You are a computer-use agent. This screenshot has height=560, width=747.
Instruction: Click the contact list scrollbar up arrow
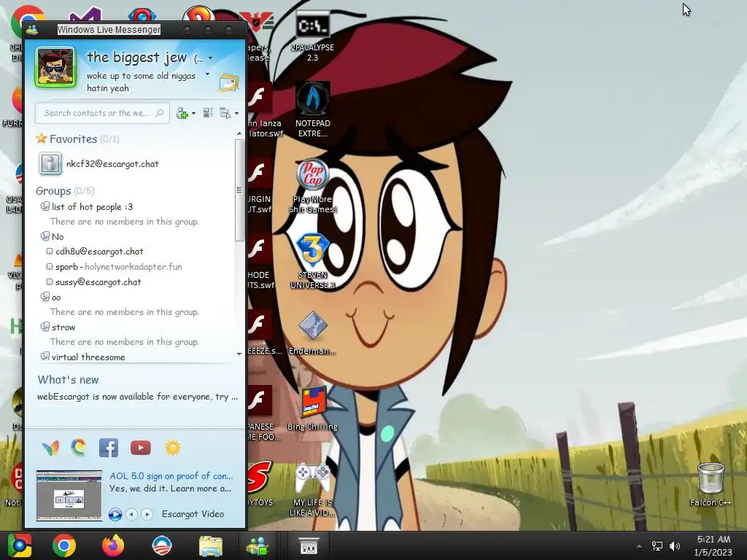pyautogui.click(x=239, y=134)
